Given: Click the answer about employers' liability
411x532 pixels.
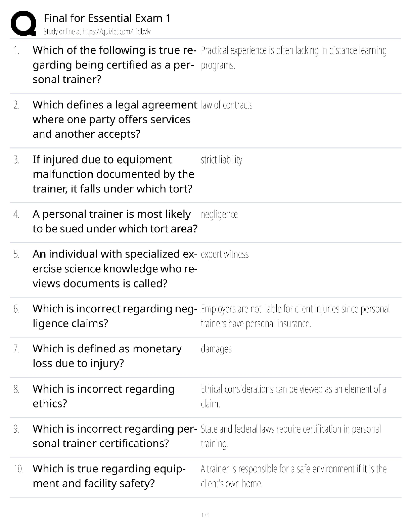Looking at the screenshot, I should point(295,316).
